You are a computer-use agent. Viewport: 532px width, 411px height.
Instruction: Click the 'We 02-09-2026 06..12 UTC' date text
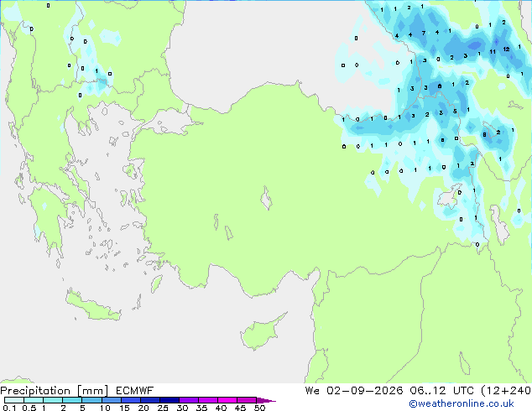389,391
